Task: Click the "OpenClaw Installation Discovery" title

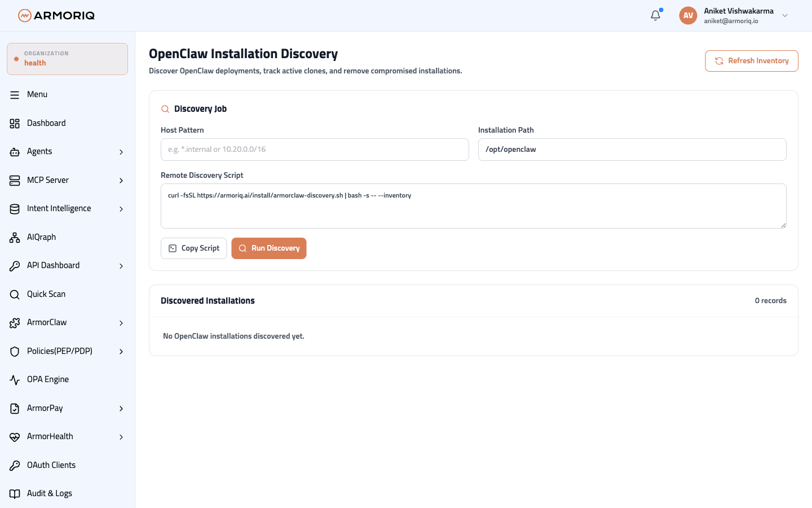Action: coord(244,54)
